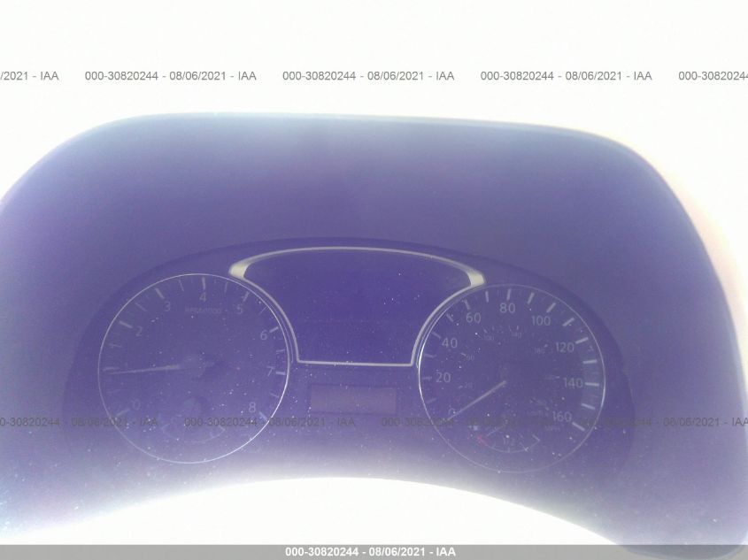Click the number 3 on the tachometer

pos(167,306)
